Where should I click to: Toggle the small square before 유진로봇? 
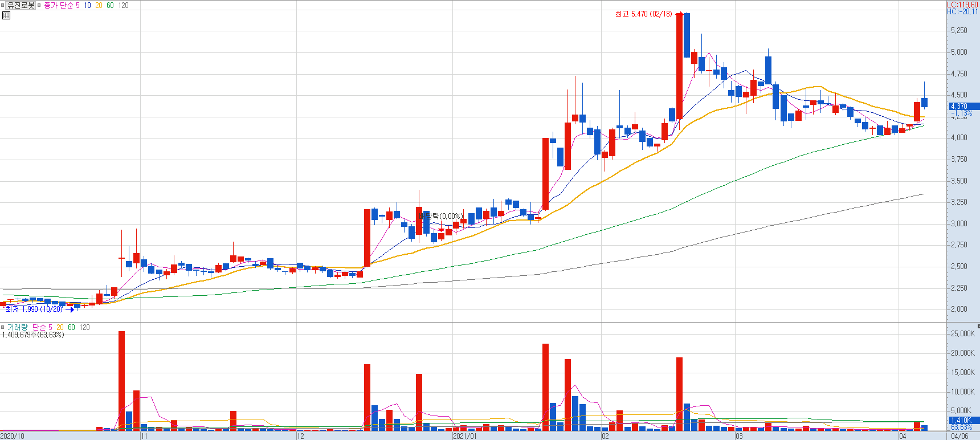coord(3,5)
